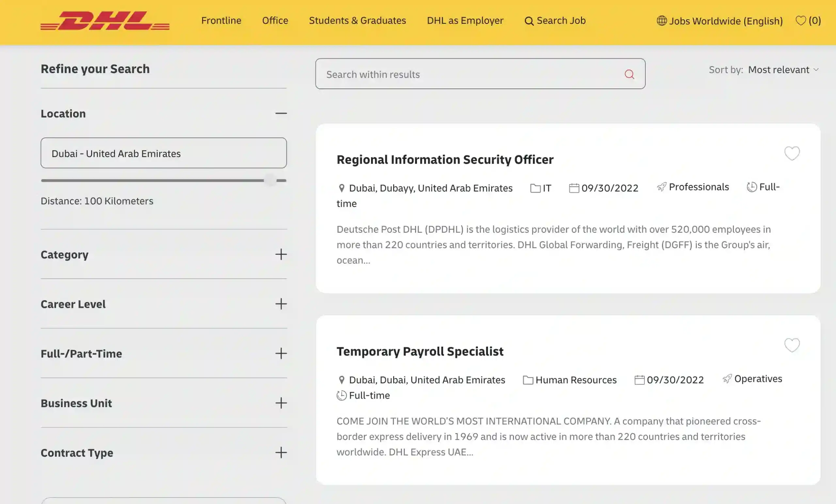Click the distance slider handle
This screenshot has height=504, width=836.
pos(270,180)
